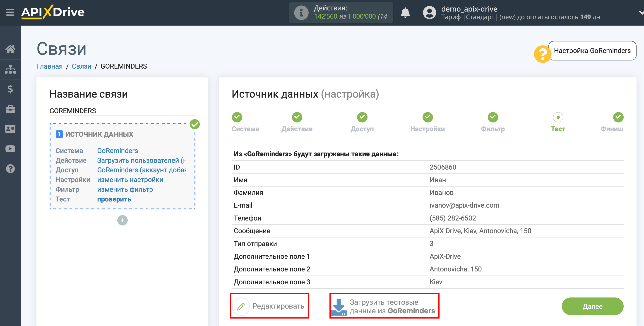Click the green check on data source block
The height and width of the screenshot is (326, 644).
pos(195,124)
